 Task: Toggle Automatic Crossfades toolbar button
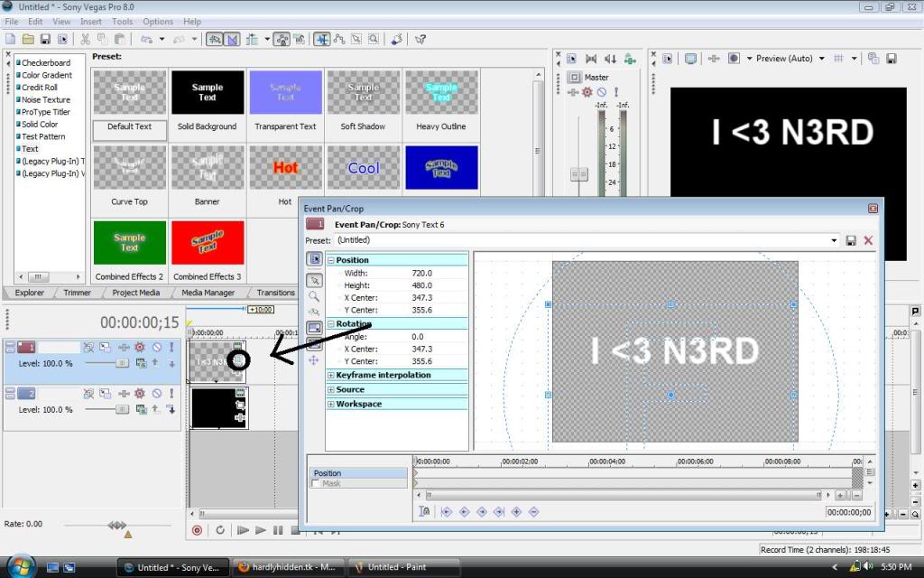pos(232,39)
